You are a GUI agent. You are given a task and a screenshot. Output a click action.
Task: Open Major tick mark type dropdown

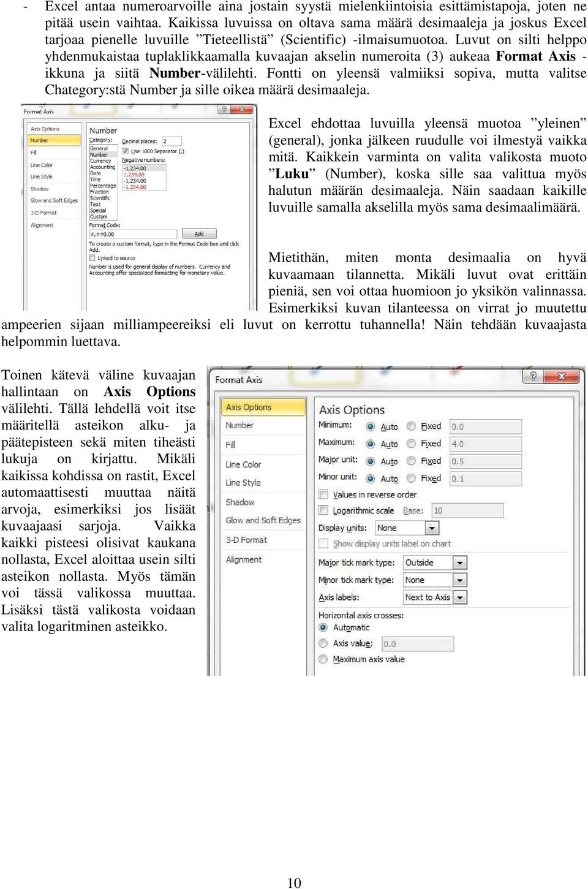pos(460,562)
